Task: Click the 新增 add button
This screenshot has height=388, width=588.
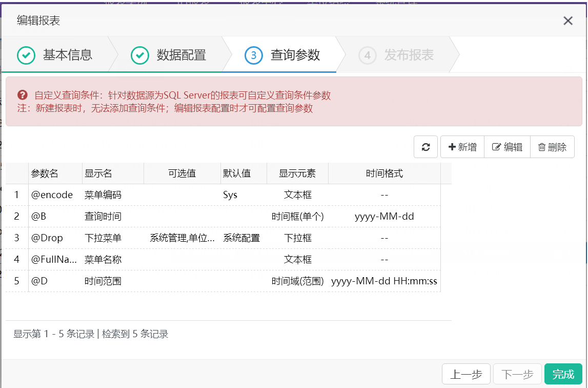Action: tap(462, 147)
